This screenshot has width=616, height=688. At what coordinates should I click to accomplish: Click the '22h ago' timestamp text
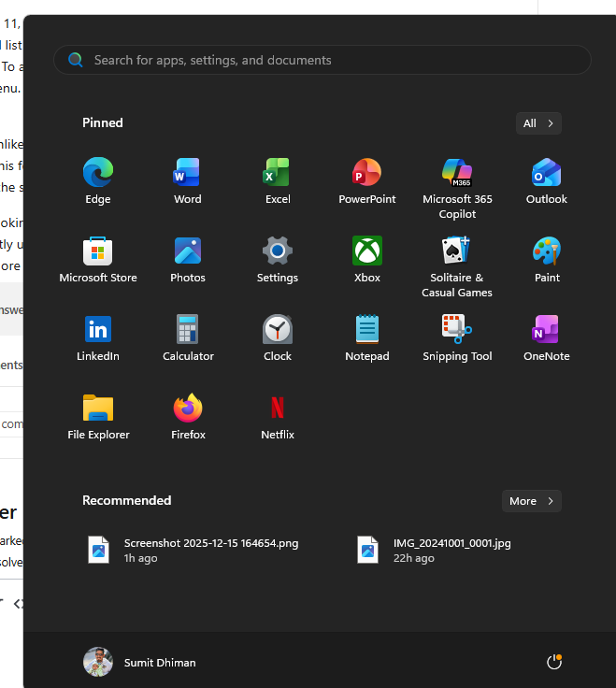414,558
